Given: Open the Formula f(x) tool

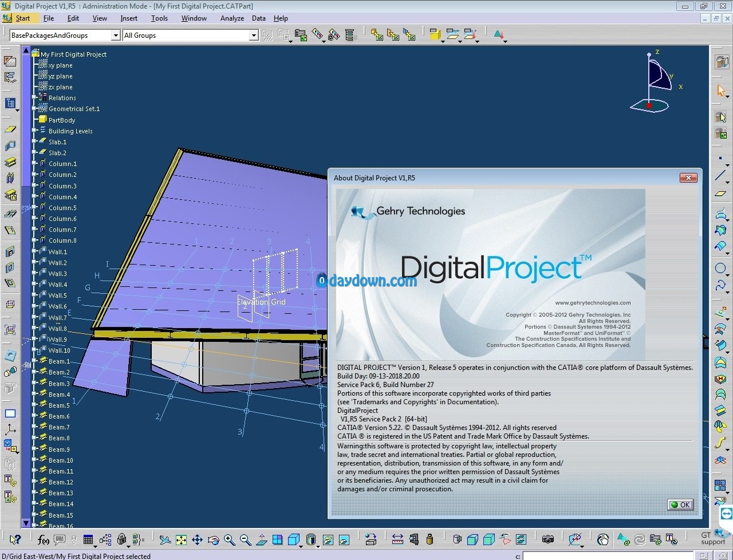Looking at the screenshot, I should tap(43, 539).
